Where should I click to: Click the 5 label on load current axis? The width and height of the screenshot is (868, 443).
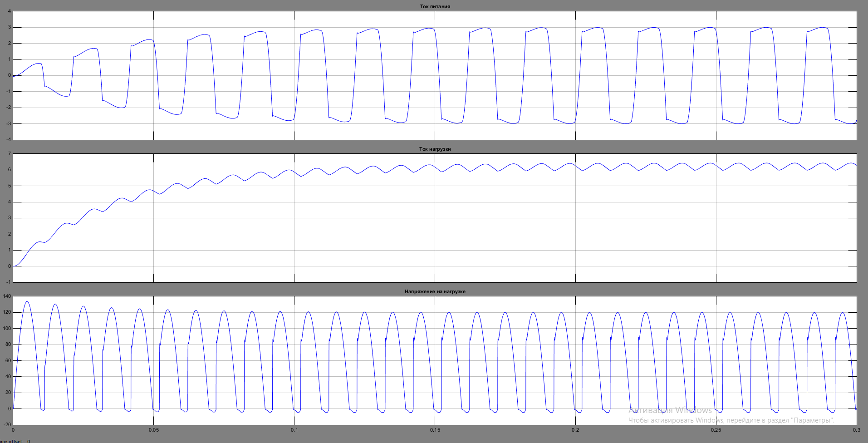click(x=9, y=186)
